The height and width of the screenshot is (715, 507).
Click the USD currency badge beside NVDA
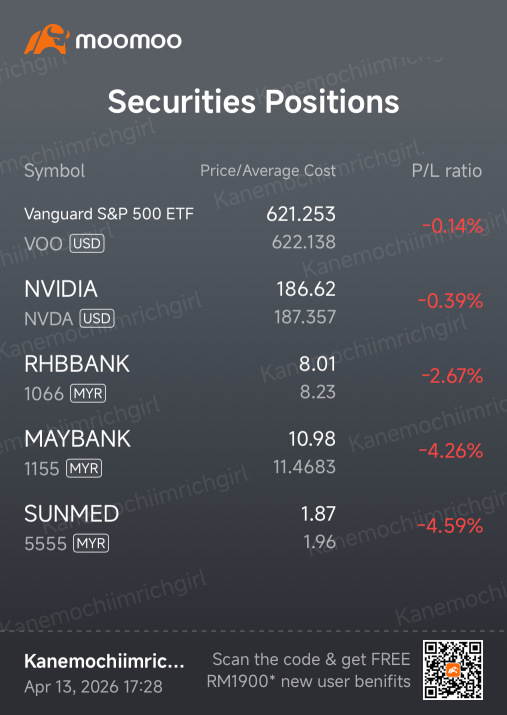click(97, 318)
